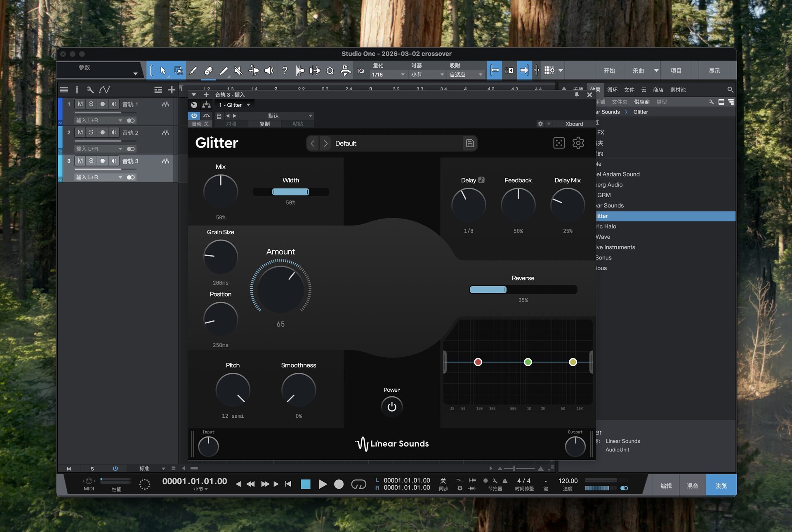Viewport: 792px width, 532px height.
Task: Click the Listen speaker tool
Action: click(x=269, y=71)
